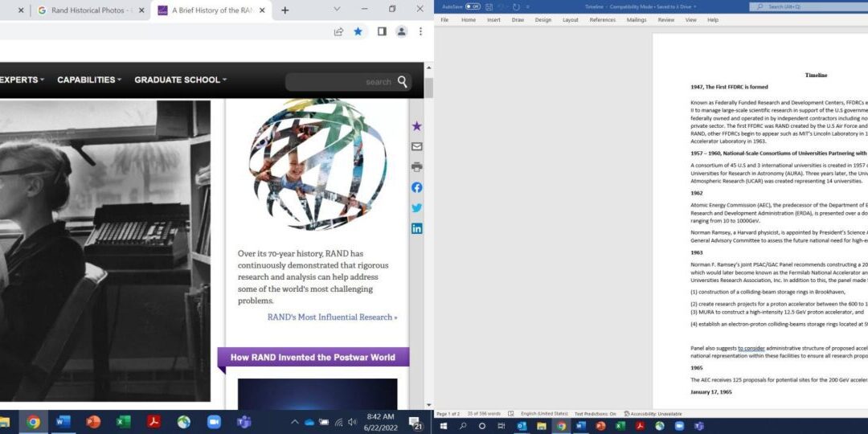Click the Word search box

pos(804,6)
